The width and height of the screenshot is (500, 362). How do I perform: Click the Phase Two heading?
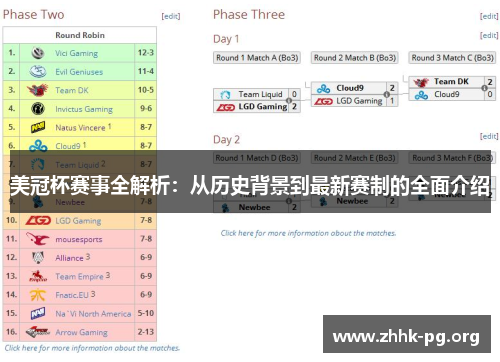click(x=33, y=15)
